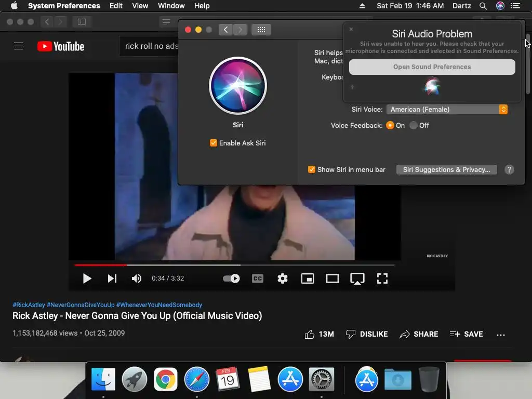Click the Dartz user menu
532x399 pixels.
(462, 6)
